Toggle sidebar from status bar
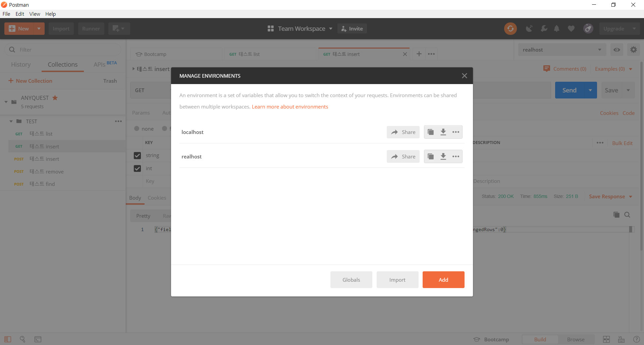The width and height of the screenshot is (644, 345). (8, 339)
